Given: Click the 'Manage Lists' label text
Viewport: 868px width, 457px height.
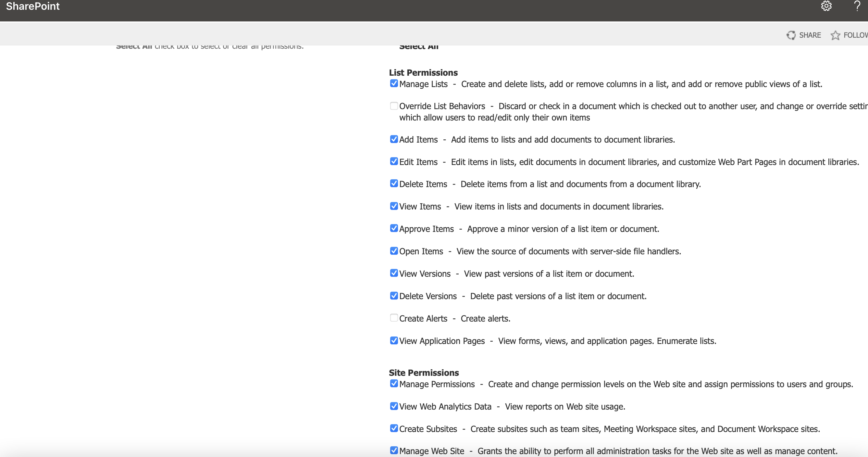Looking at the screenshot, I should [x=424, y=84].
